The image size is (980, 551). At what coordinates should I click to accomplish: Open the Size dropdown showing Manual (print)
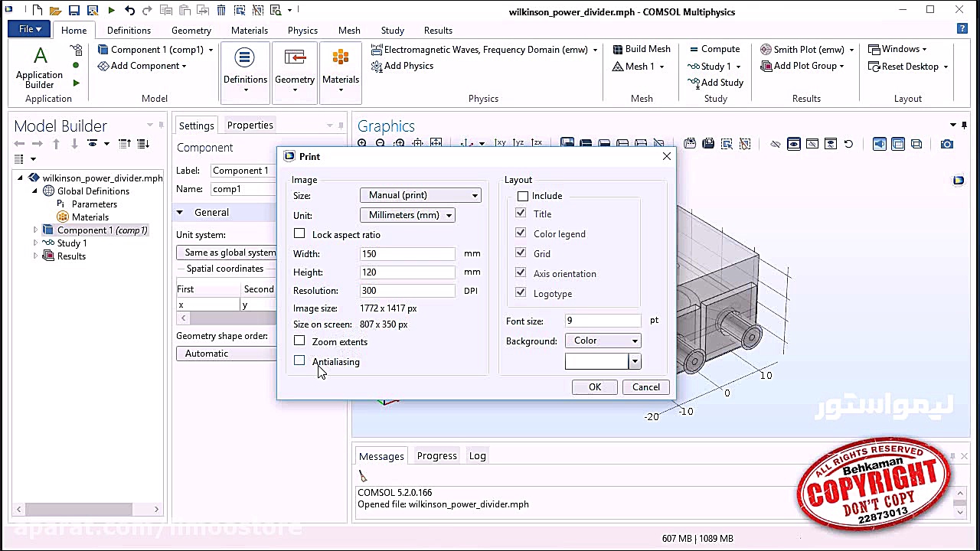pyautogui.click(x=420, y=195)
